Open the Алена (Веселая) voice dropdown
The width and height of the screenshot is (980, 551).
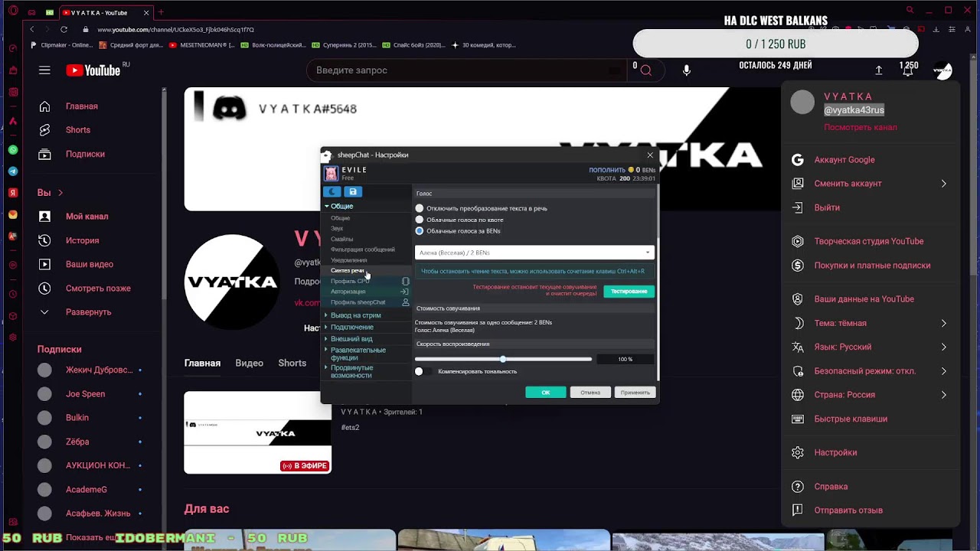534,252
